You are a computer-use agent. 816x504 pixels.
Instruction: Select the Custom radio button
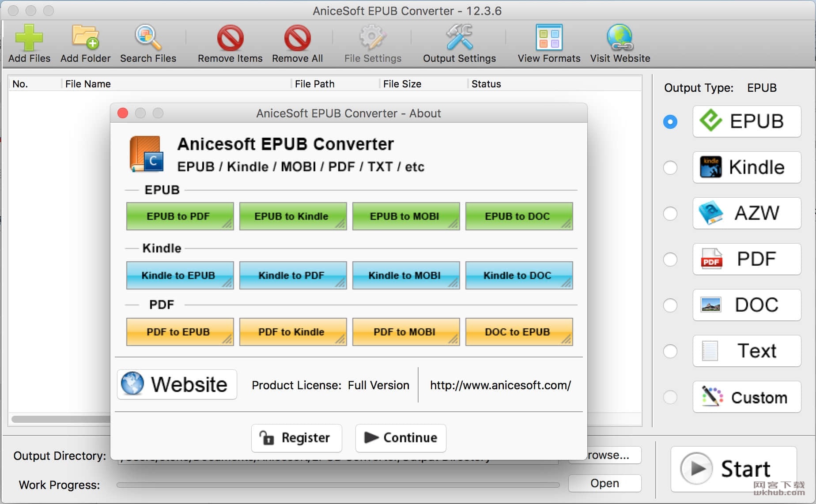click(670, 397)
